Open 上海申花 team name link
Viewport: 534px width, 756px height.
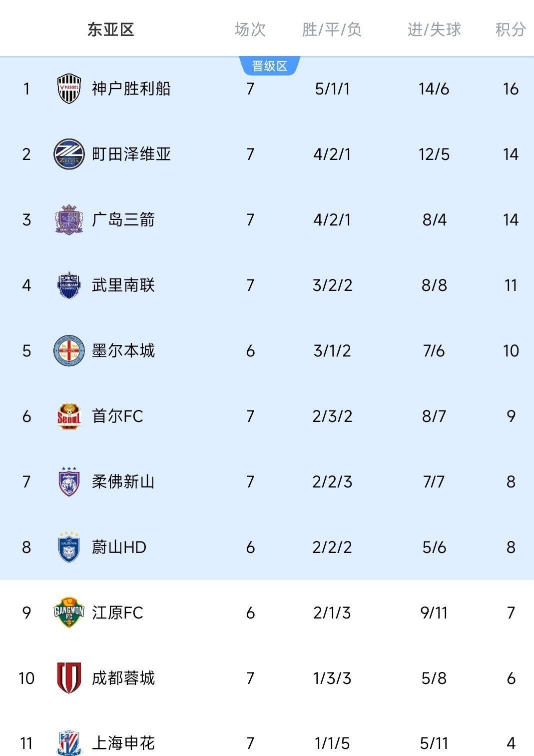pos(123,743)
